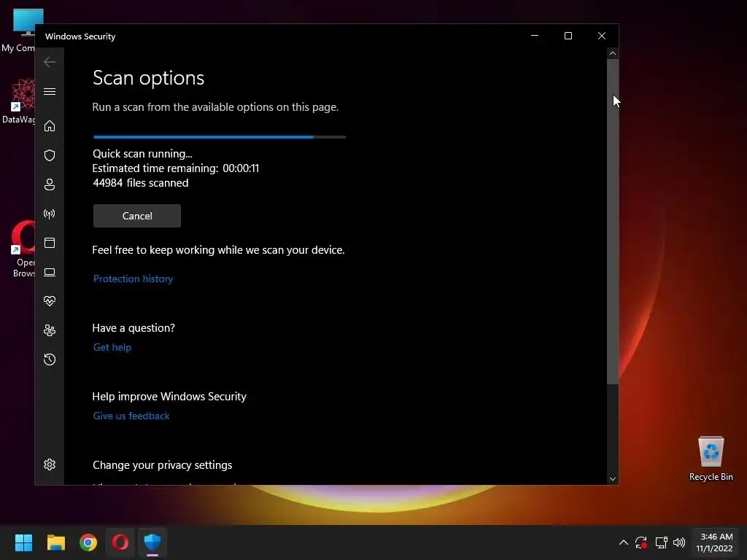Viewport: 747px width, 560px height.
Task: Open Settings gear in Windows Security sidebar
Action: 50,464
